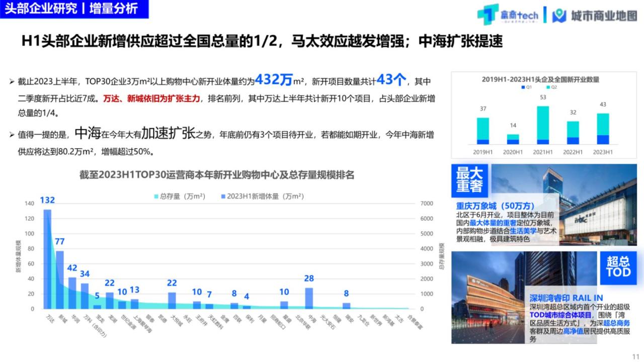Click the 万达 bar labeled 132
This screenshot has height=362, width=644.
pos(47,259)
